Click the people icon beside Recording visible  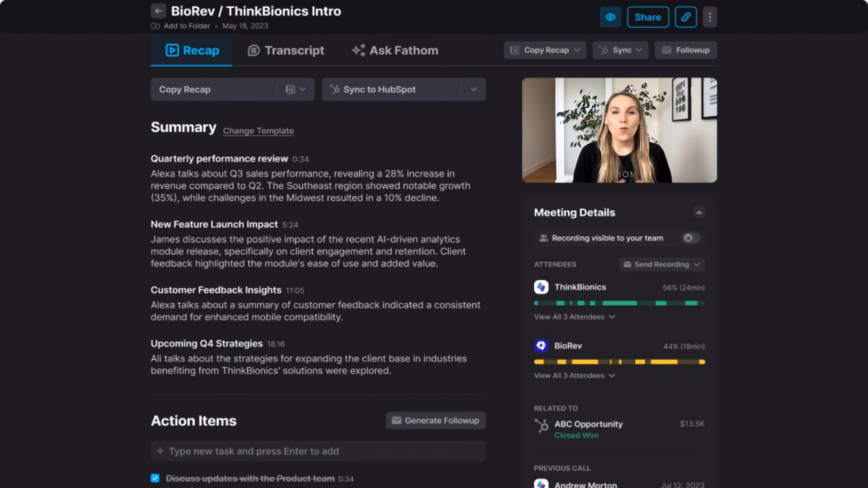pyautogui.click(x=544, y=238)
